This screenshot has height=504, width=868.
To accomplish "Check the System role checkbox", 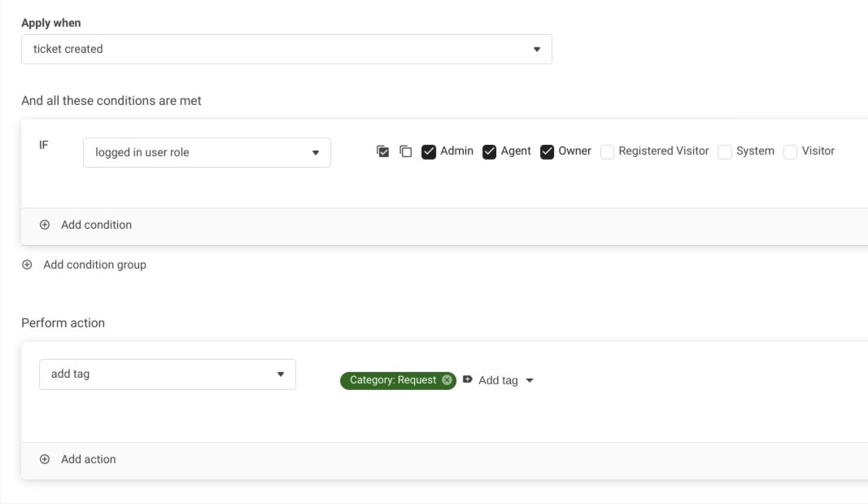I will click(x=724, y=151).
